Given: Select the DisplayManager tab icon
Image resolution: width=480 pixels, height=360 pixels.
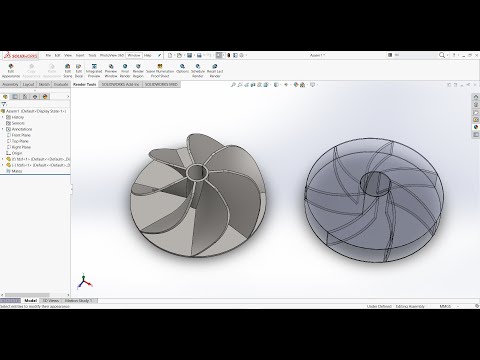Looking at the screenshot, I should [x=45, y=97].
